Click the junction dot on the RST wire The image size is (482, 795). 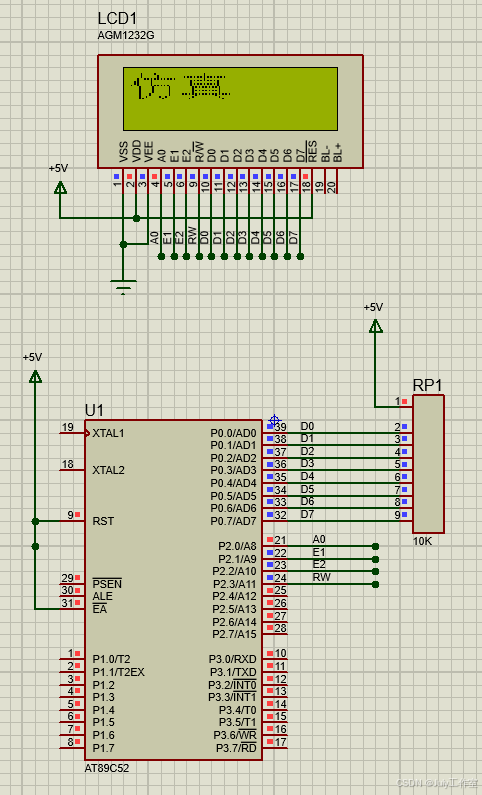(35, 521)
